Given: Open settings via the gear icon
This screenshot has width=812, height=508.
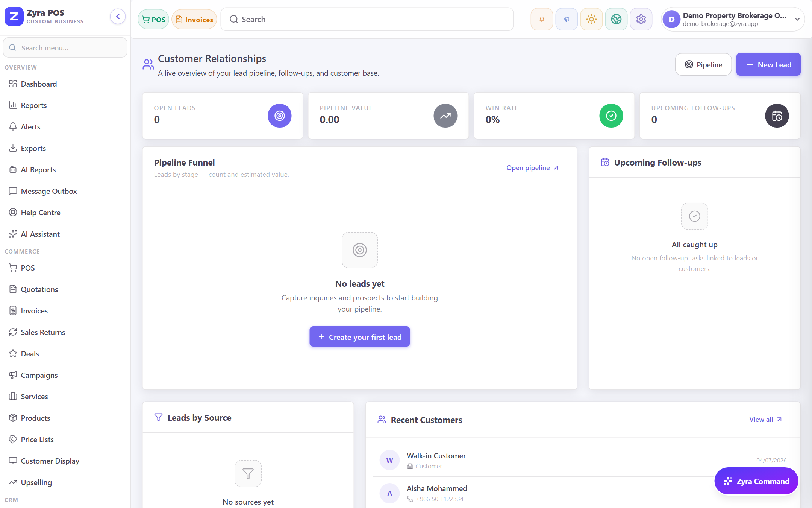Looking at the screenshot, I should [641, 19].
